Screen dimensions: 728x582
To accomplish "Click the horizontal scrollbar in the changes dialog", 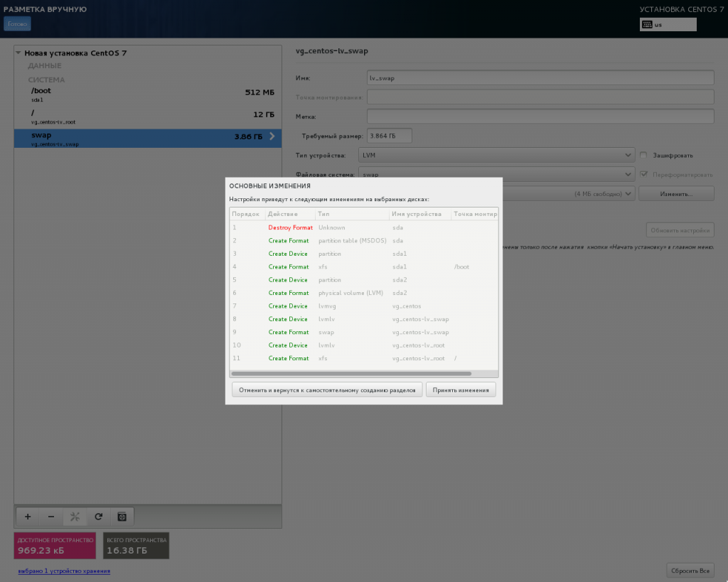I will [x=351, y=374].
